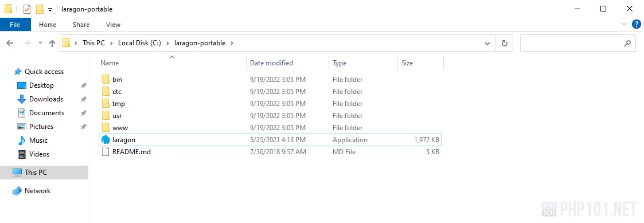Click Local Disk (C:) in breadcrumb path
The width and height of the screenshot is (644, 223).
139,43
